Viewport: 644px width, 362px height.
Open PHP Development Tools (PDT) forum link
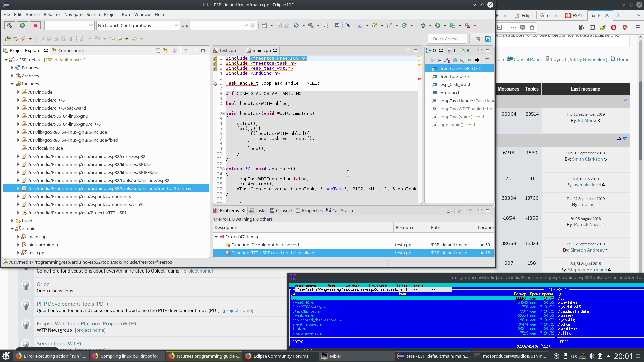point(72,304)
